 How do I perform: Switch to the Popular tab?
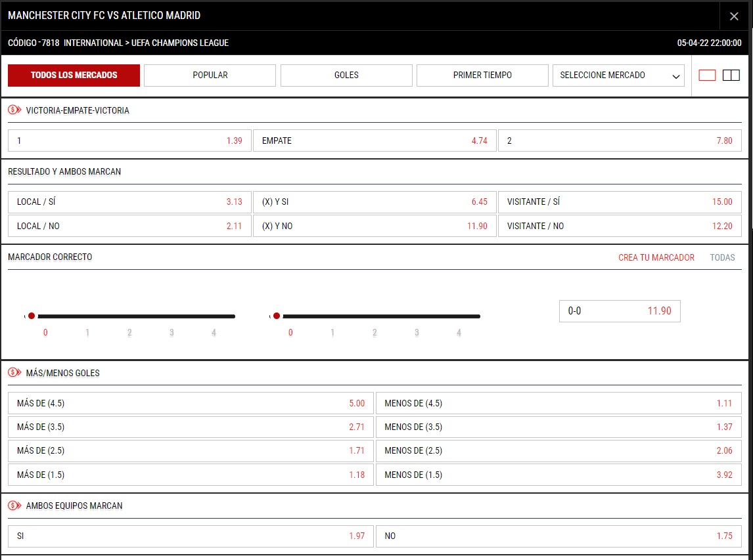[x=210, y=75]
